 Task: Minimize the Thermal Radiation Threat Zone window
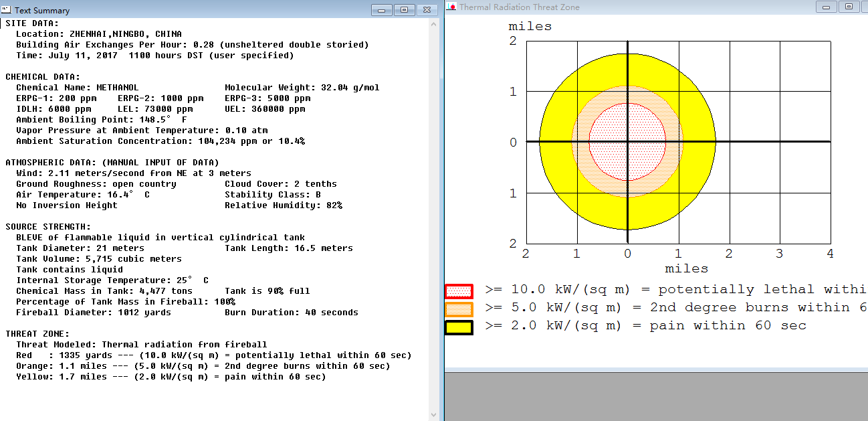pos(828,7)
